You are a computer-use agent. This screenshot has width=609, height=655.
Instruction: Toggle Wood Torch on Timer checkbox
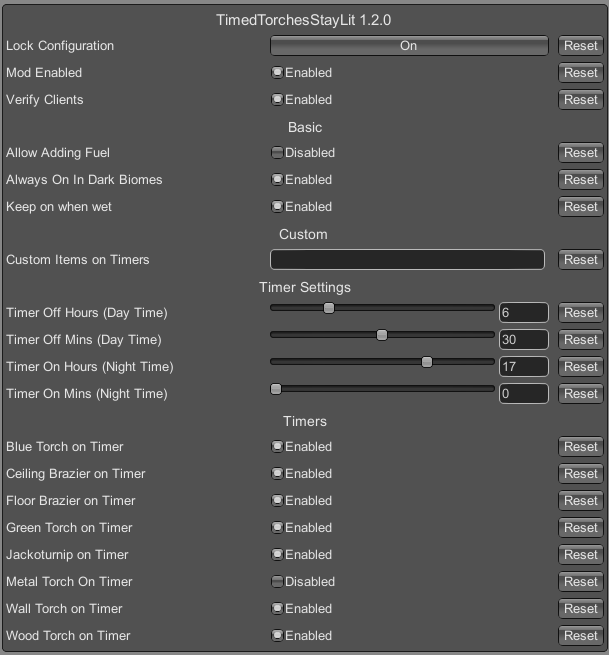point(277,635)
